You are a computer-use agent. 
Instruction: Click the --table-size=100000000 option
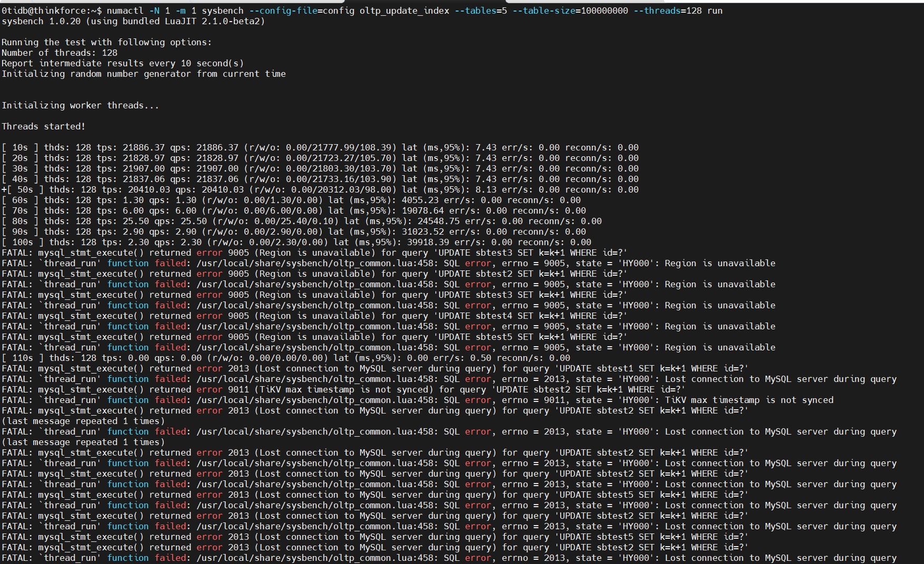coord(570,11)
